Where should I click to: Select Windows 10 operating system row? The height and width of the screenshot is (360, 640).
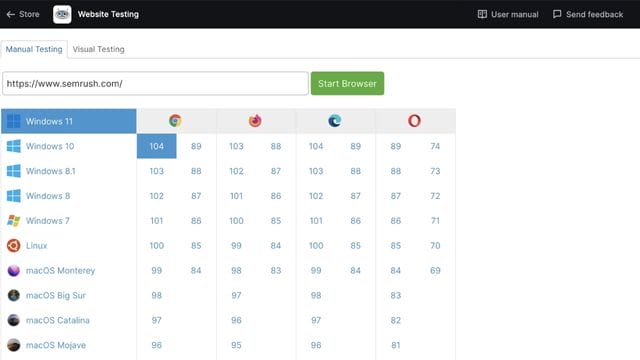click(x=69, y=146)
